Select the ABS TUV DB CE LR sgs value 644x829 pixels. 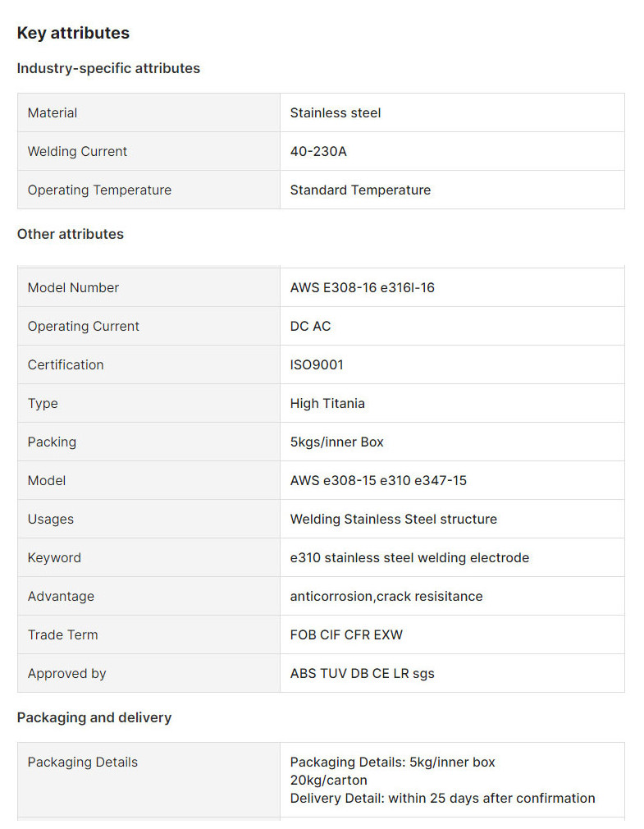click(x=363, y=673)
